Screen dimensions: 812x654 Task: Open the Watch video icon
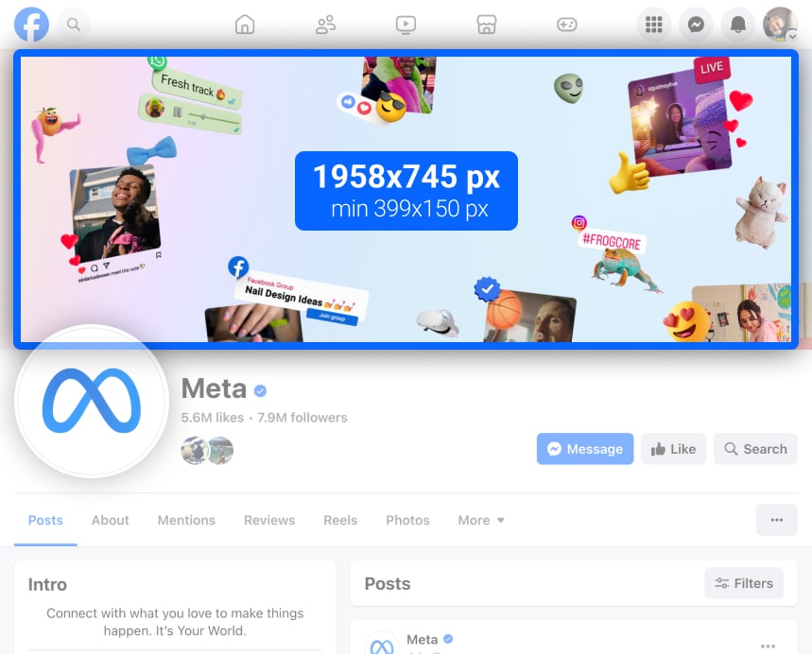[x=406, y=25]
